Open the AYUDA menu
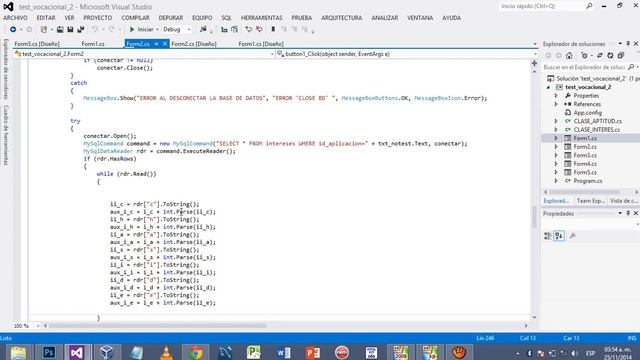640x360 pixels. coord(451,18)
